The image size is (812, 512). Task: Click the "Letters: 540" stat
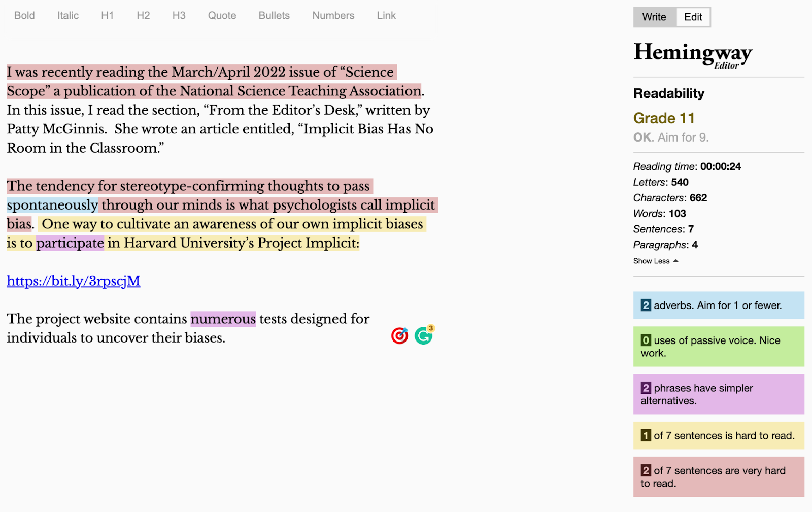click(661, 182)
